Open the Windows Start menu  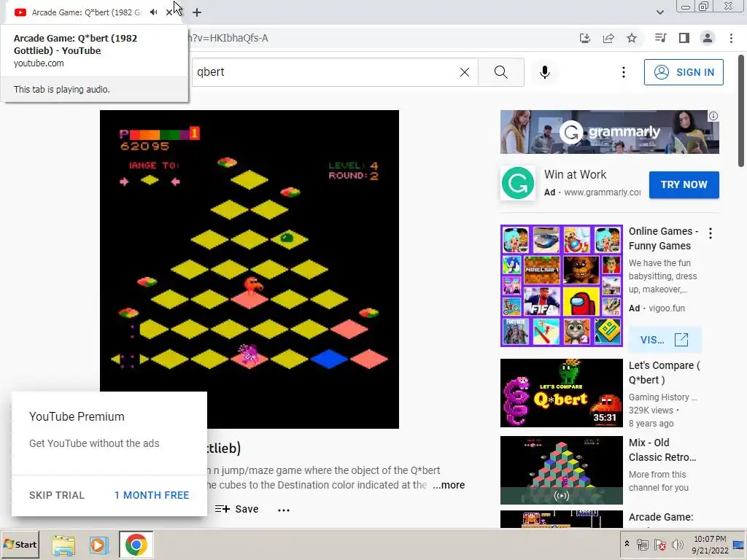[x=20, y=544]
